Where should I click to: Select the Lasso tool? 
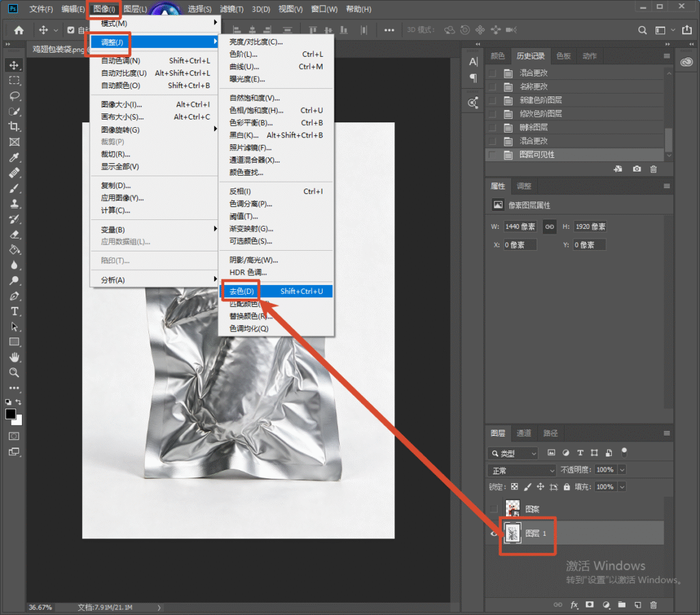14,96
